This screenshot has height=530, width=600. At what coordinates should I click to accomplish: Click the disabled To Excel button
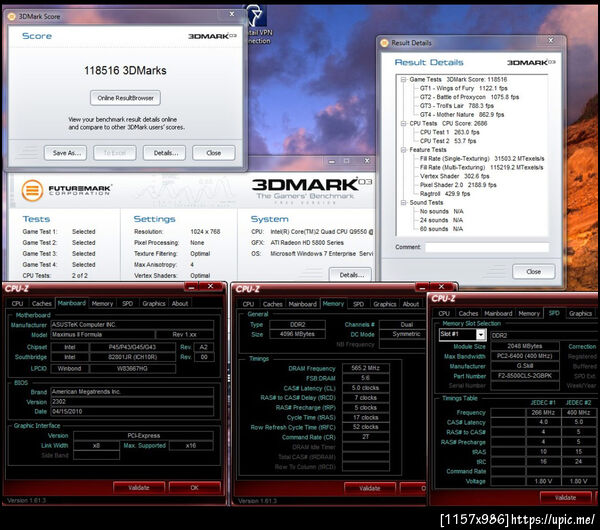(115, 153)
